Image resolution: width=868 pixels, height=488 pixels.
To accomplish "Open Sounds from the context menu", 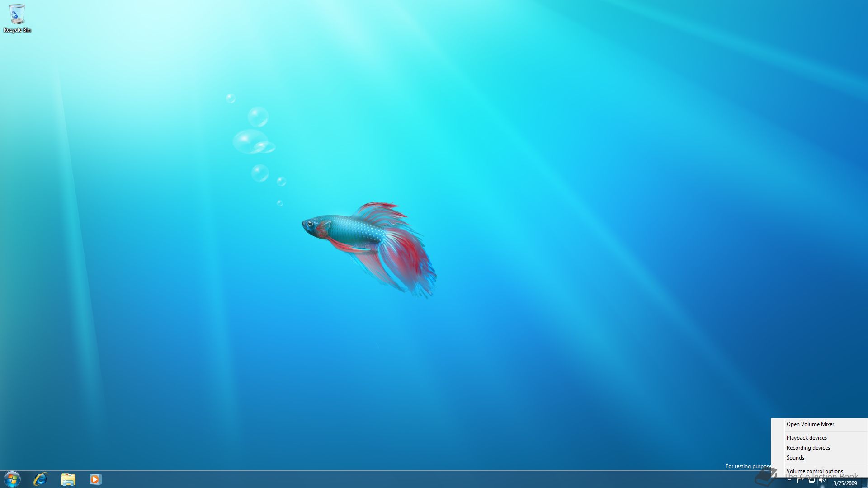I will pyautogui.click(x=819, y=458).
